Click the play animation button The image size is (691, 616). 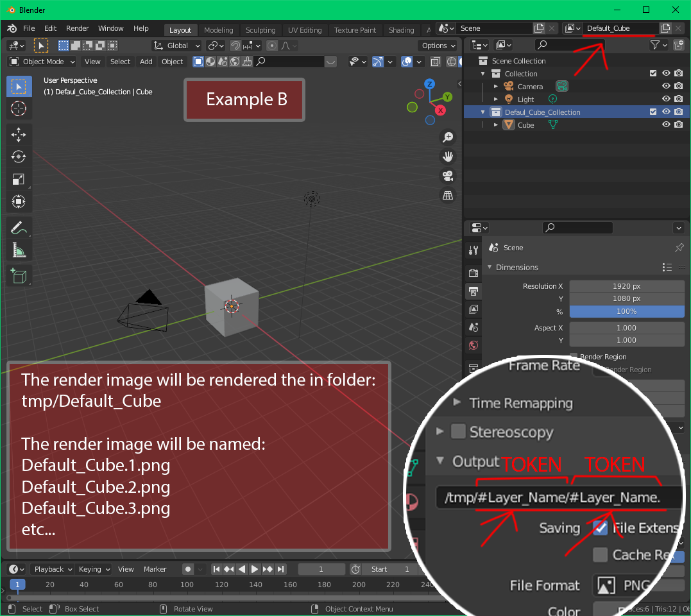point(254,569)
